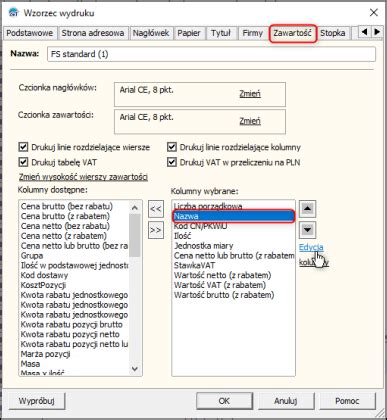Open the Papier tab

[x=189, y=33]
